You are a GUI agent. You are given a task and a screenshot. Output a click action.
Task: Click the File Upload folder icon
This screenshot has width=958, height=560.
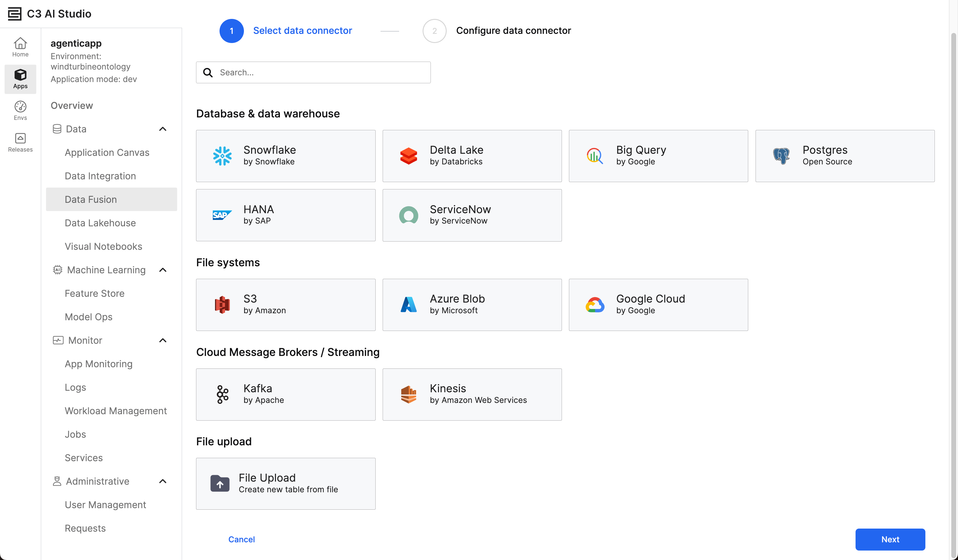click(x=220, y=483)
